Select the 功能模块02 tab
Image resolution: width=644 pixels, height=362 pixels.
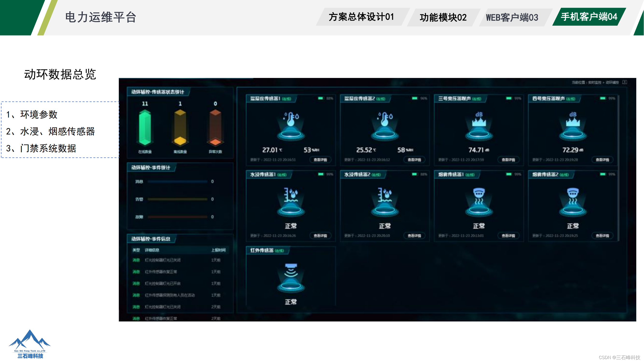[443, 17]
